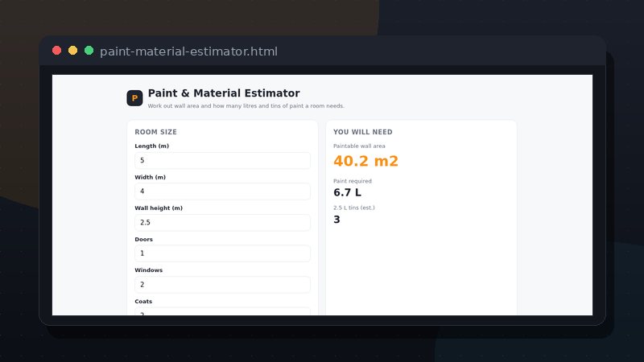Click the 2.5 L tins (est.) label
Screen dimensions: 644x362
(354, 208)
